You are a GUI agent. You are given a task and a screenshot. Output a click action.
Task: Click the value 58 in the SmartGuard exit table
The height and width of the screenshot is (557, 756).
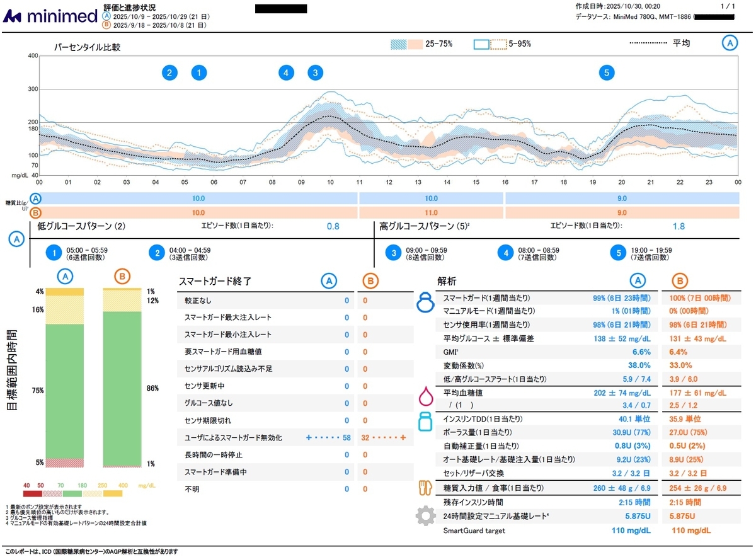point(346,437)
